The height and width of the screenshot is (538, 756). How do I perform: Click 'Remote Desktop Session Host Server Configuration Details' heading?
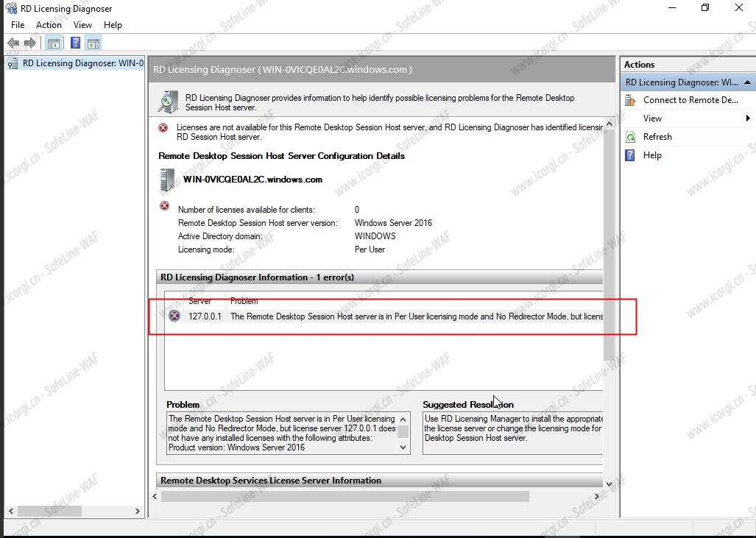tap(282, 156)
